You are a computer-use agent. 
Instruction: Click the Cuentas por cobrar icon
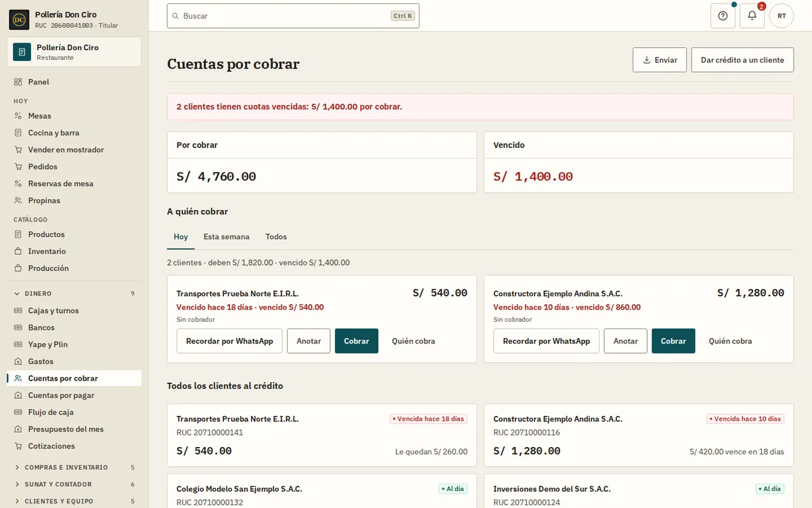coord(18,379)
